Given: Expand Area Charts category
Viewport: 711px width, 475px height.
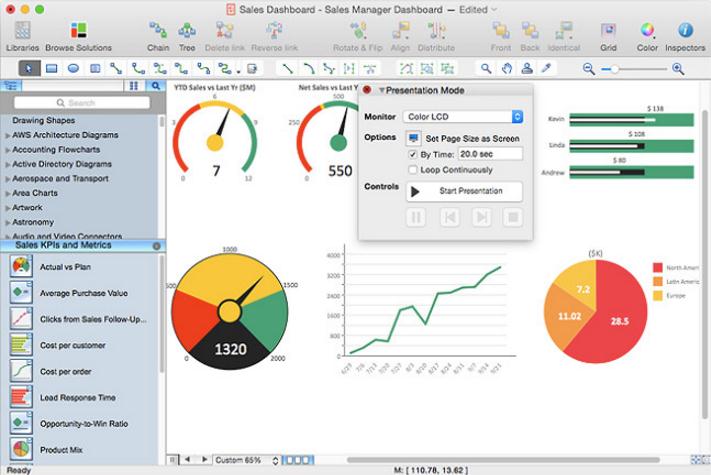Looking at the screenshot, I should tap(8, 193).
